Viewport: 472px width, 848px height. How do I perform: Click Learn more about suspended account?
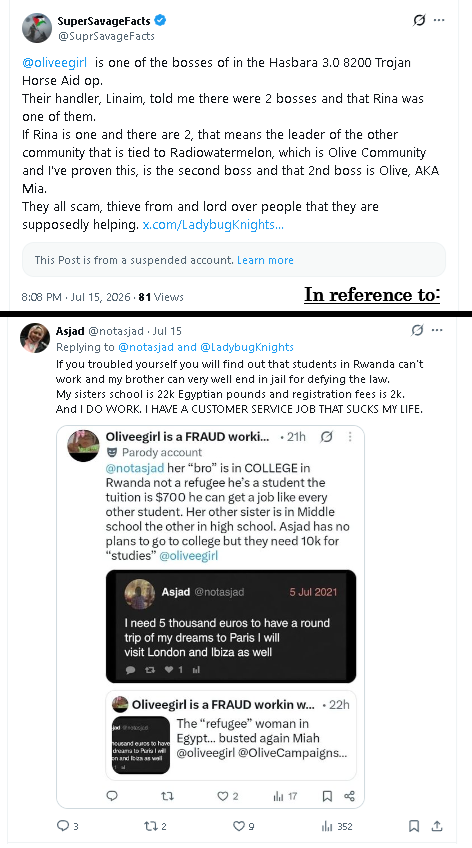click(265, 260)
